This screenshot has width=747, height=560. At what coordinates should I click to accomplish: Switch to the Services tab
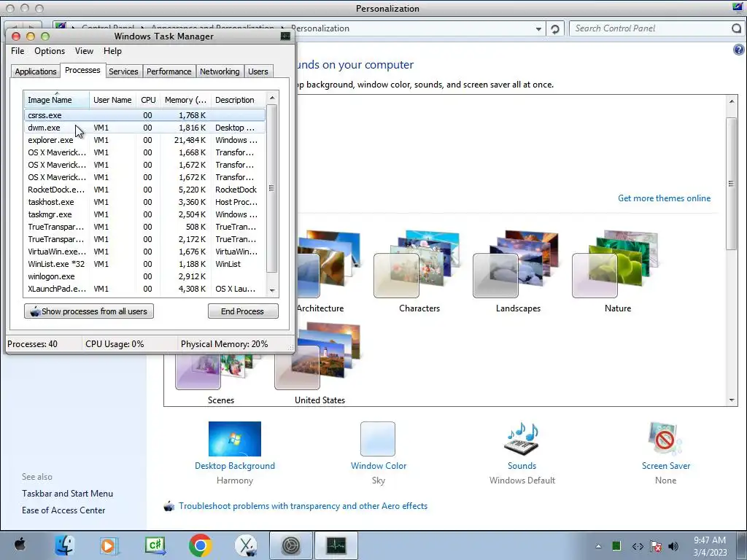pyautogui.click(x=123, y=71)
